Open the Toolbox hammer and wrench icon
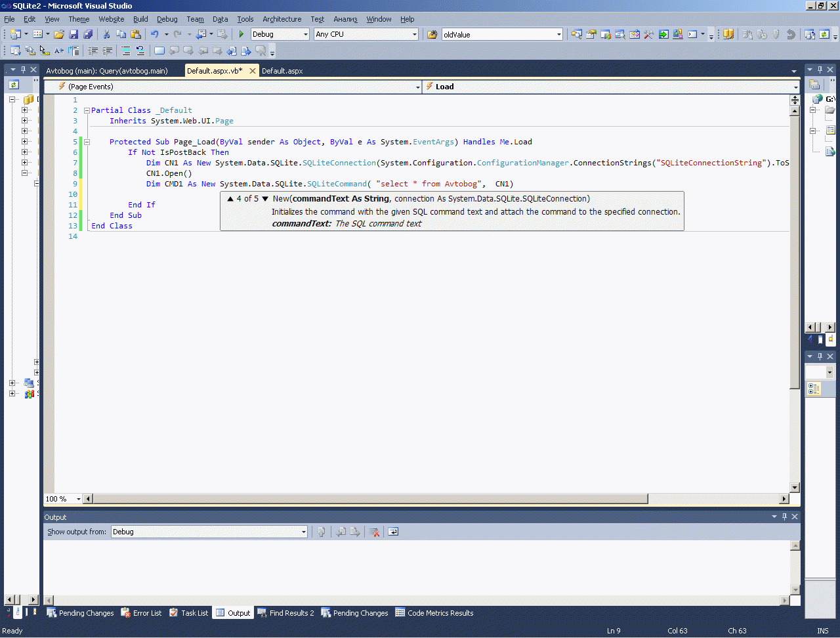The height and width of the screenshot is (638, 840). click(x=649, y=34)
